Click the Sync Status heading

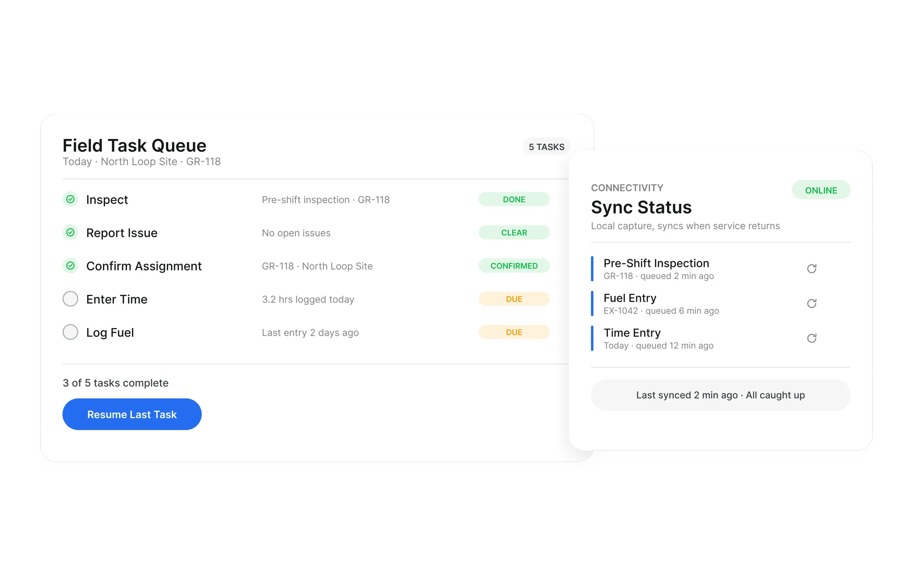tap(641, 207)
